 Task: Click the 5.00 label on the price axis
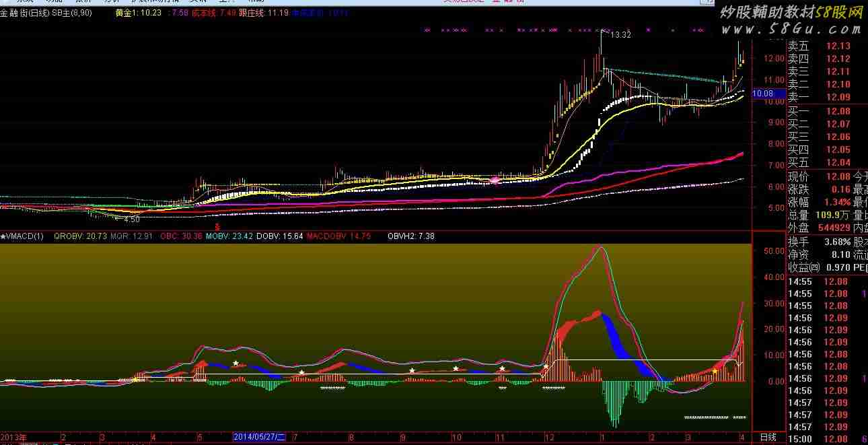point(777,208)
